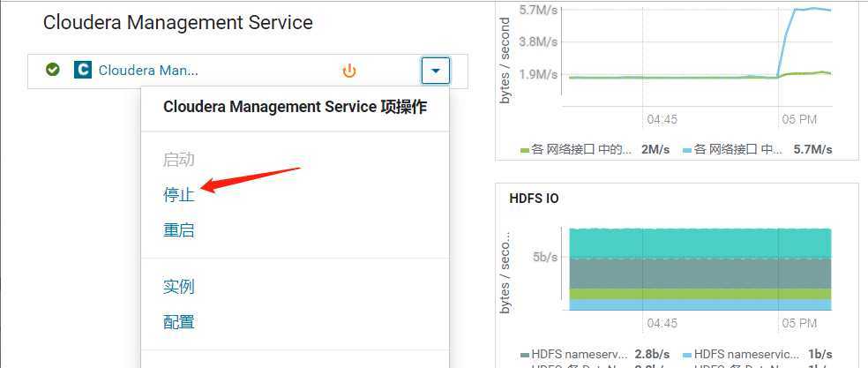
Task: Choose 配置 in the dropdown menu
Action: coord(178,322)
